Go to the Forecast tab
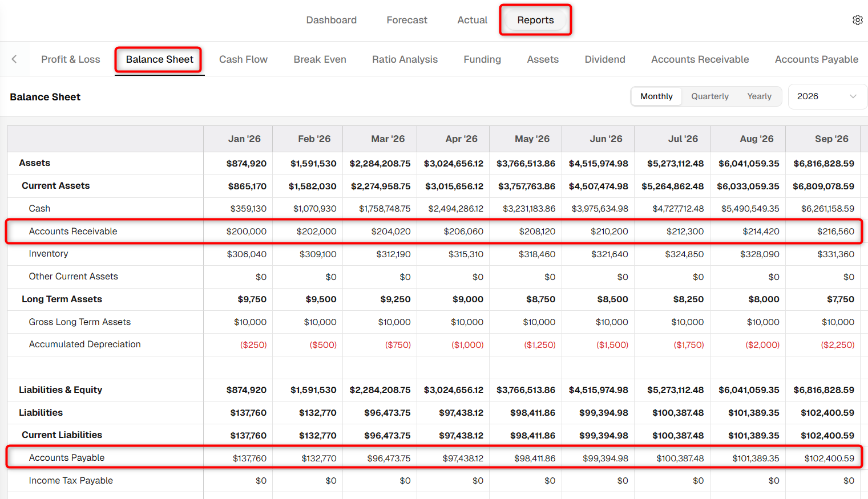 [x=407, y=20]
